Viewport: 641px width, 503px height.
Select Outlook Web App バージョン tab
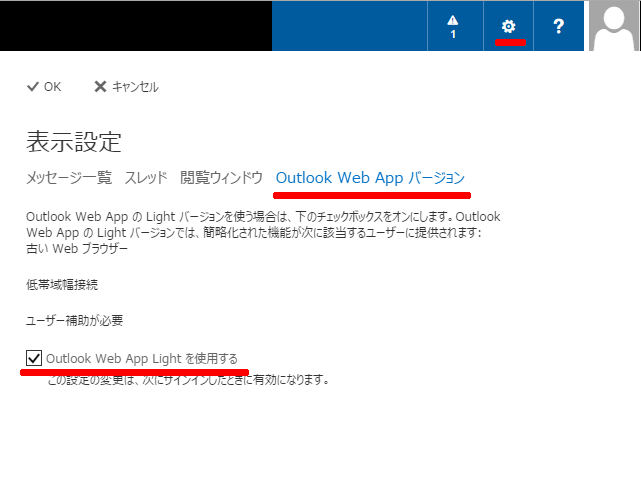tap(370, 178)
